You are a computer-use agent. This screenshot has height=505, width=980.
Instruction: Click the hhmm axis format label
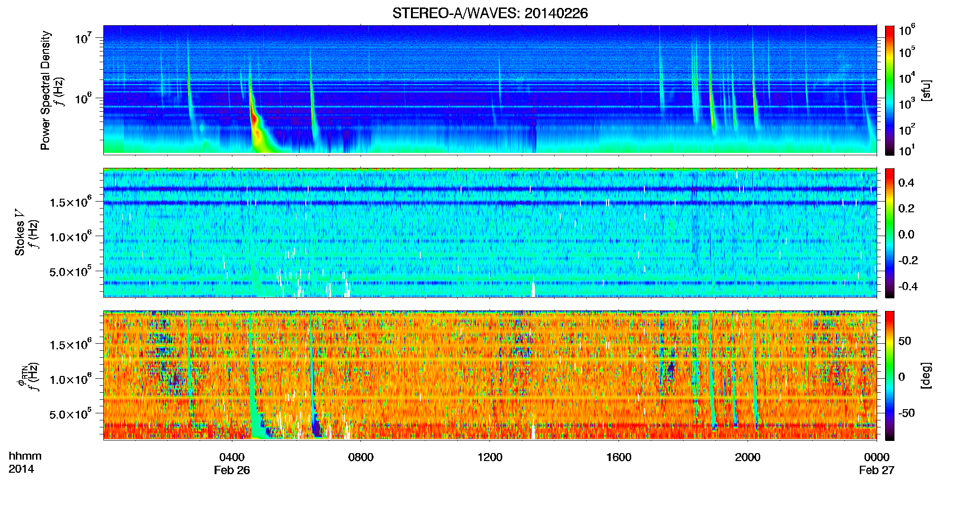[25, 456]
